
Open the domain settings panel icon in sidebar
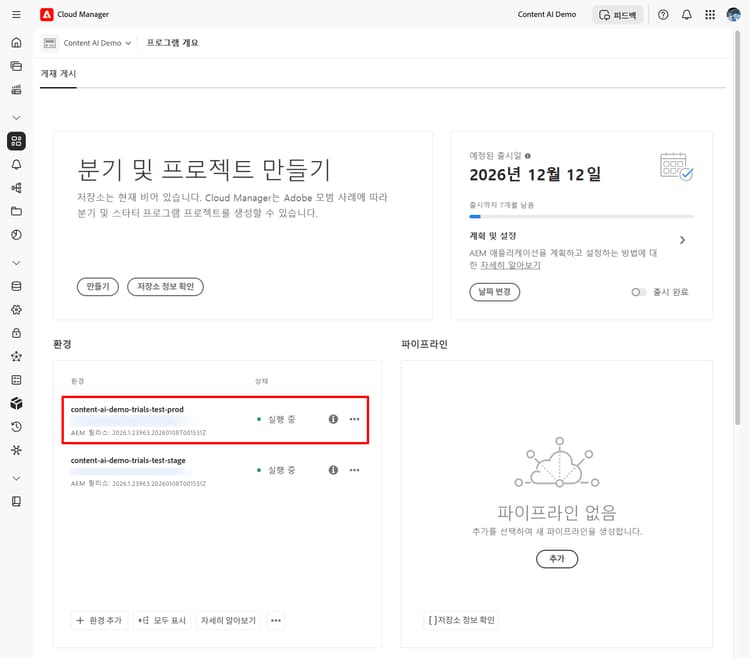[x=16, y=380]
